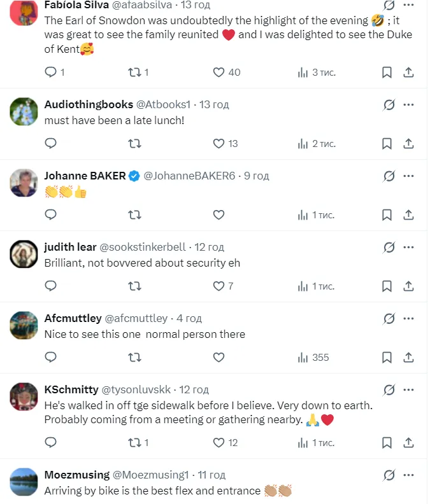Retweet judith lear's security tweet
This screenshot has height=504, width=428.
[x=134, y=286]
